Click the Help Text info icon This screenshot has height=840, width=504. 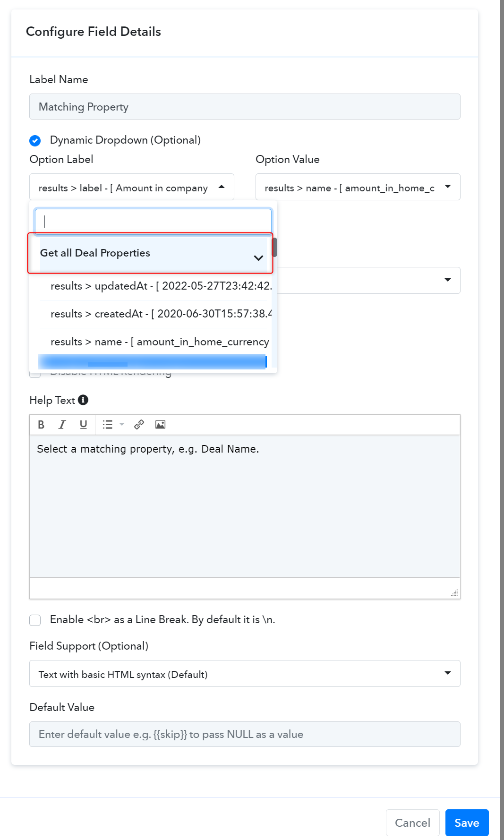tap(83, 400)
